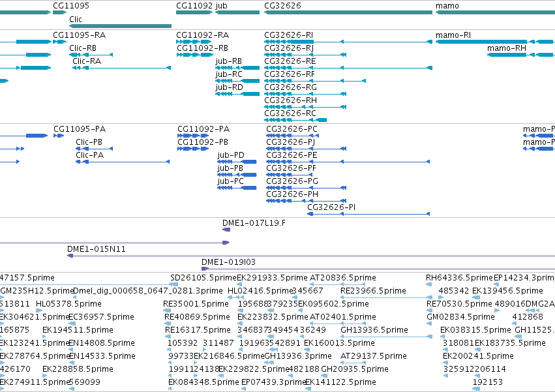Select EST EK200241.5prime
Viewport: 555px width, 392px height.
(445, 363)
